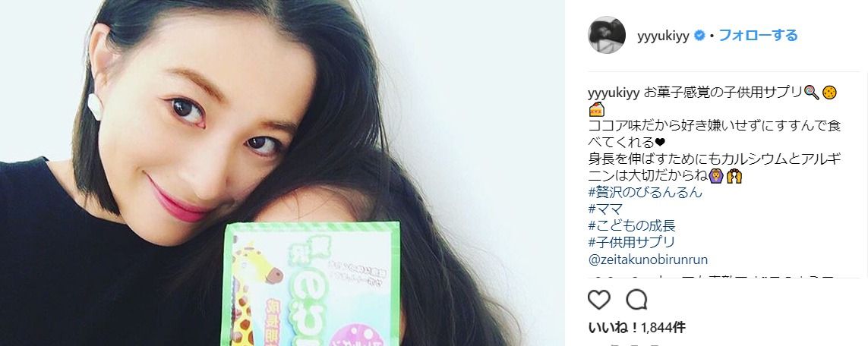The image size is (868, 346).
Task: Open the yyyukiyy username in the header
Action: 663,36
